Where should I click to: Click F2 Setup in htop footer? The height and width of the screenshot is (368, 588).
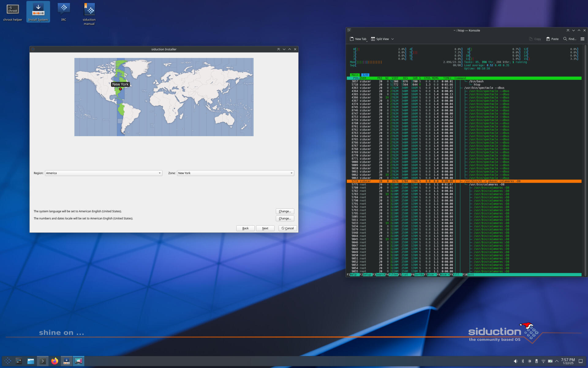[x=365, y=275]
